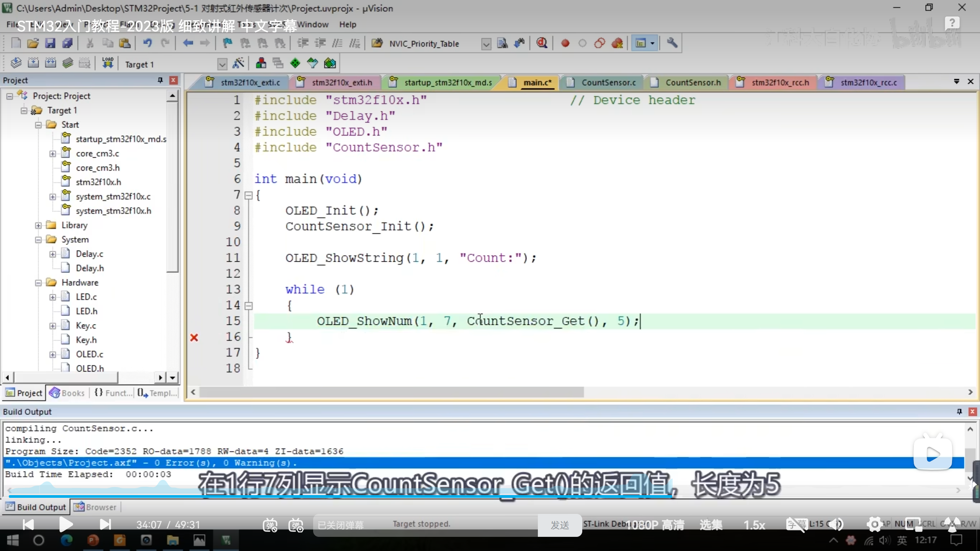Image resolution: width=980 pixels, height=551 pixels.
Task: Click the Open file folder icon
Action: [33, 43]
